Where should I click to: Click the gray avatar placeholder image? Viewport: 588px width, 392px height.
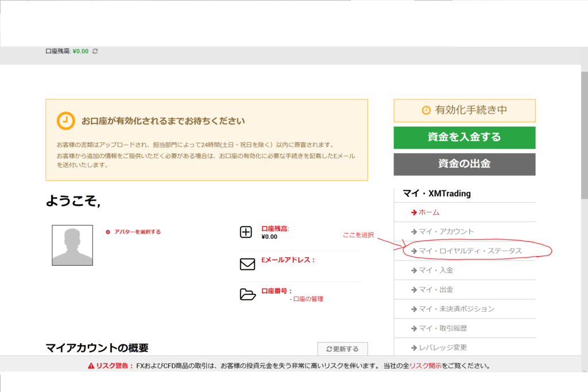tap(72, 245)
